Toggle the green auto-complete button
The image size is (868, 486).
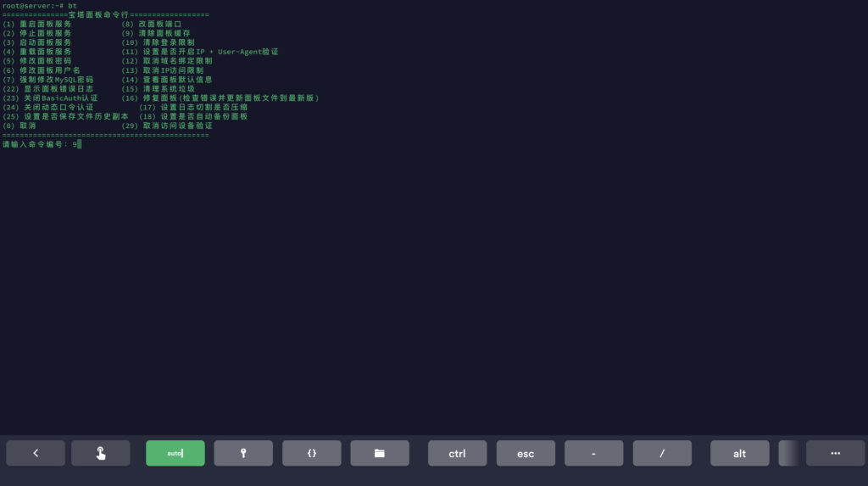pyautogui.click(x=175, y=453)
